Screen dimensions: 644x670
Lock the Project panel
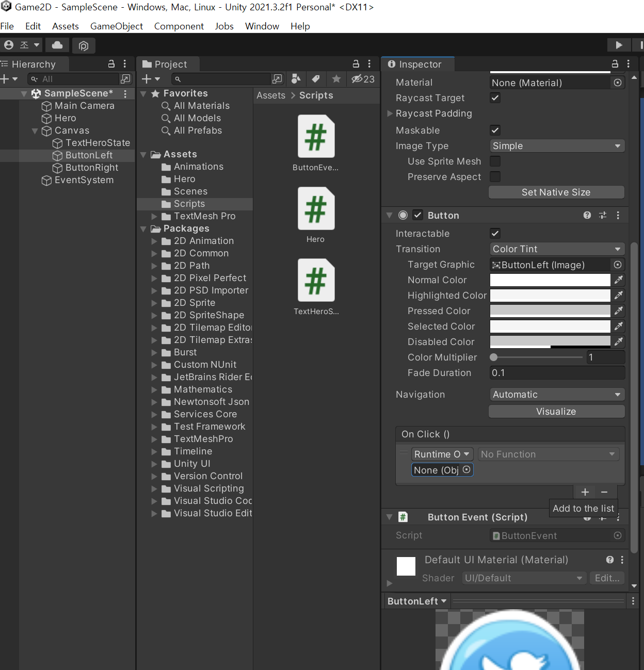click(356, 64)
